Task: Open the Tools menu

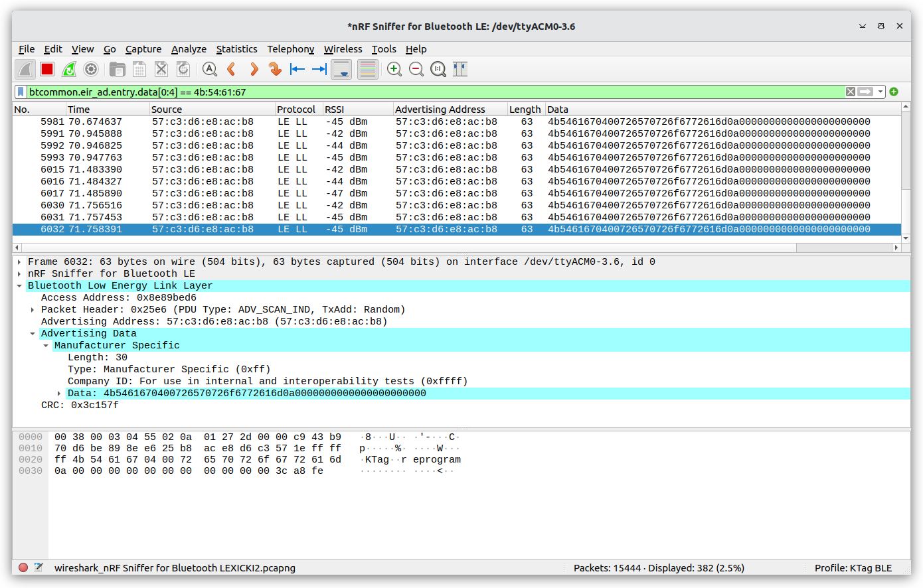Action: pyautogui.click(x=384, y=49)
